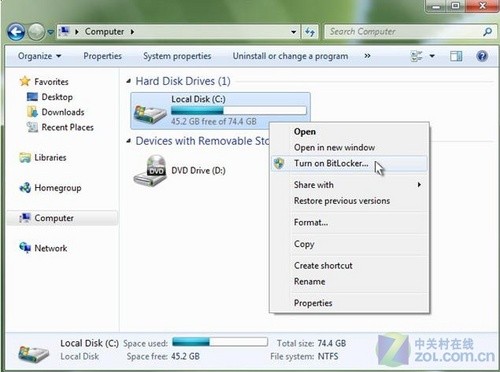
Task: Click the Forward navigation arrow button
Action: 36,32
